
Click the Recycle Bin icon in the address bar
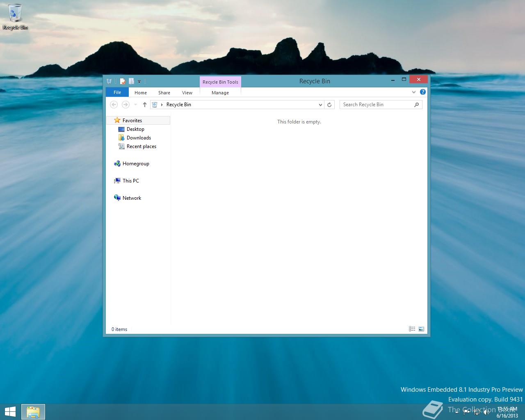click(x=155, y=105)
